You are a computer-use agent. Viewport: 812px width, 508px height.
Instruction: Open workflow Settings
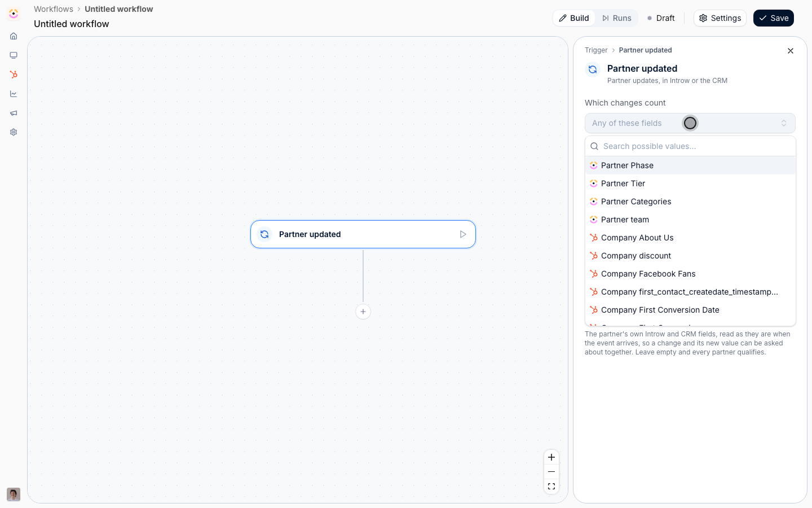pyautogui.click(x=720, y=18)
